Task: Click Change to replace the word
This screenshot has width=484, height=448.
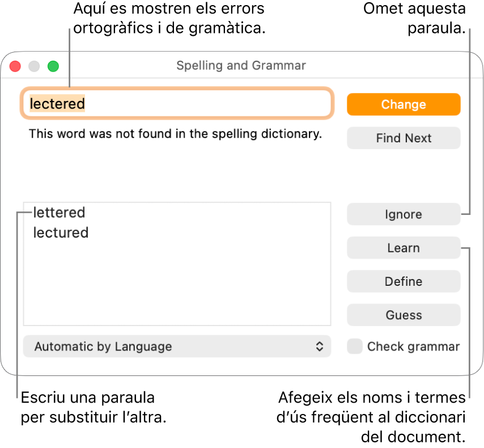Action: click(x=404, y=104)
